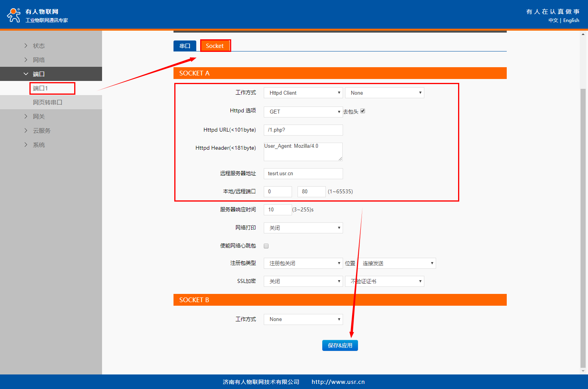Open the 网页转串口 page
The image size is (588, 389).
tap(47, 103)
